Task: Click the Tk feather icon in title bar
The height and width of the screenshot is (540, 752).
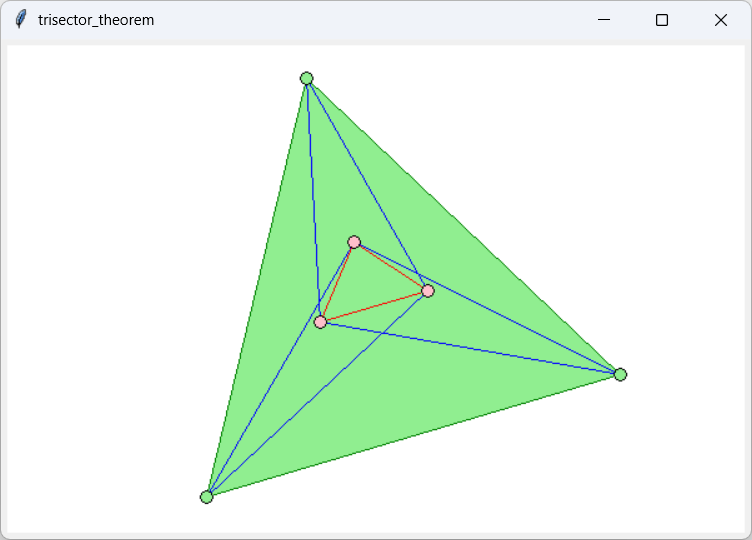Action: coord(20,20)
